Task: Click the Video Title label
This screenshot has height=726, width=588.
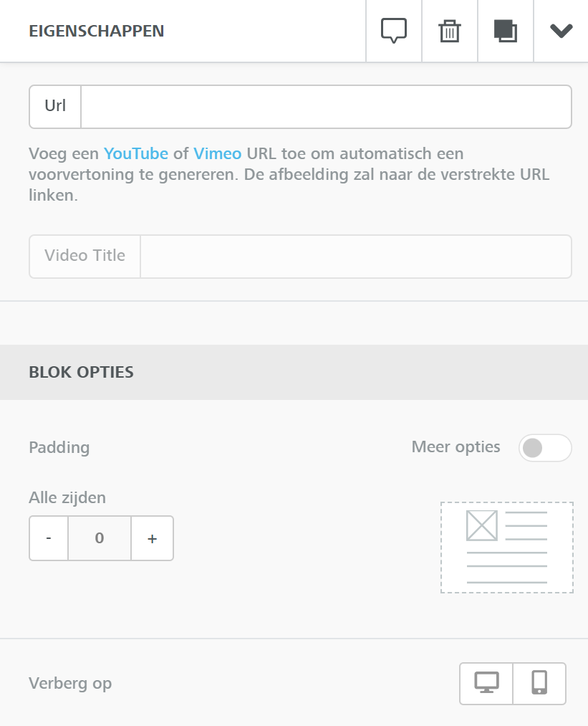Action: pyautogui.click(x=85, y=256)
